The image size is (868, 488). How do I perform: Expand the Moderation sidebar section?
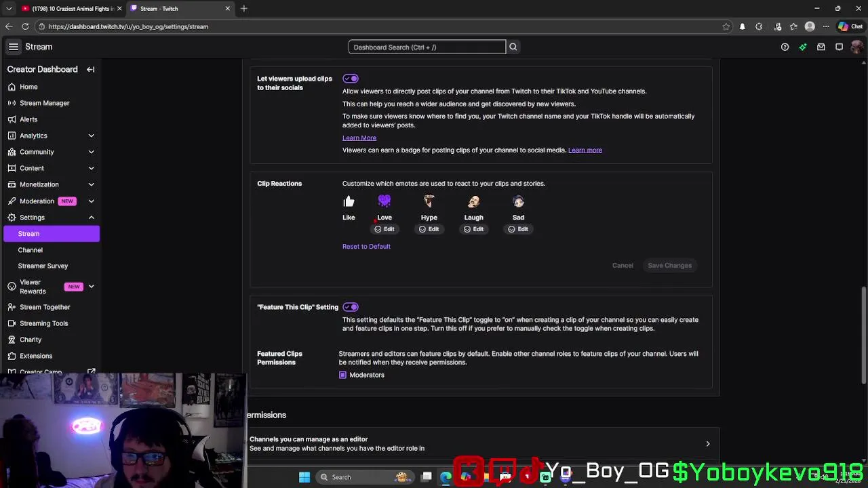[x=91, y=201]
